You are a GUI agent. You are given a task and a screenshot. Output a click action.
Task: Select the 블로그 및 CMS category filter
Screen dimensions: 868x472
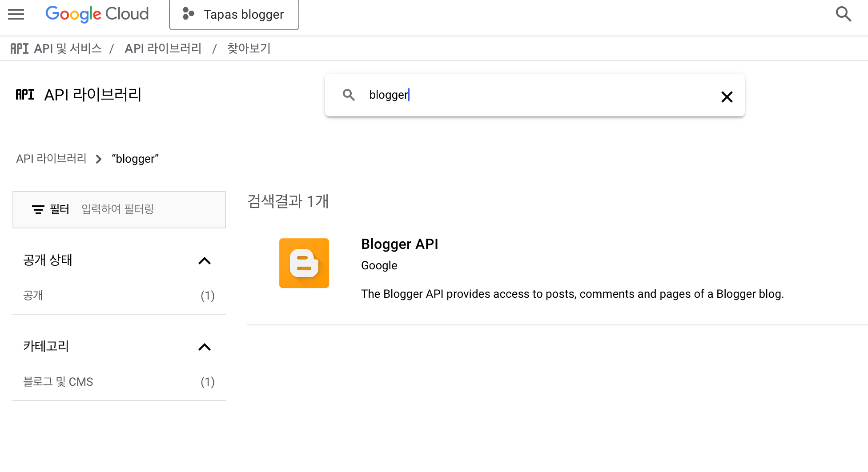[119, 382]
